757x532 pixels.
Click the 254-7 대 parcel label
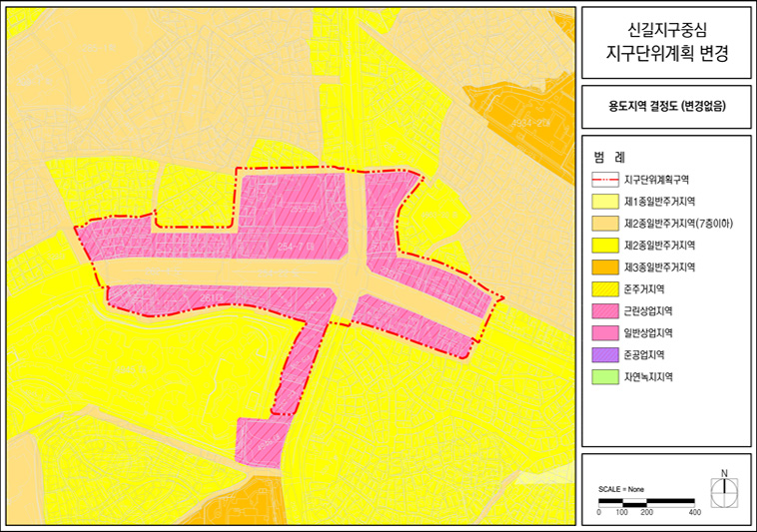[x=296, y=247]
